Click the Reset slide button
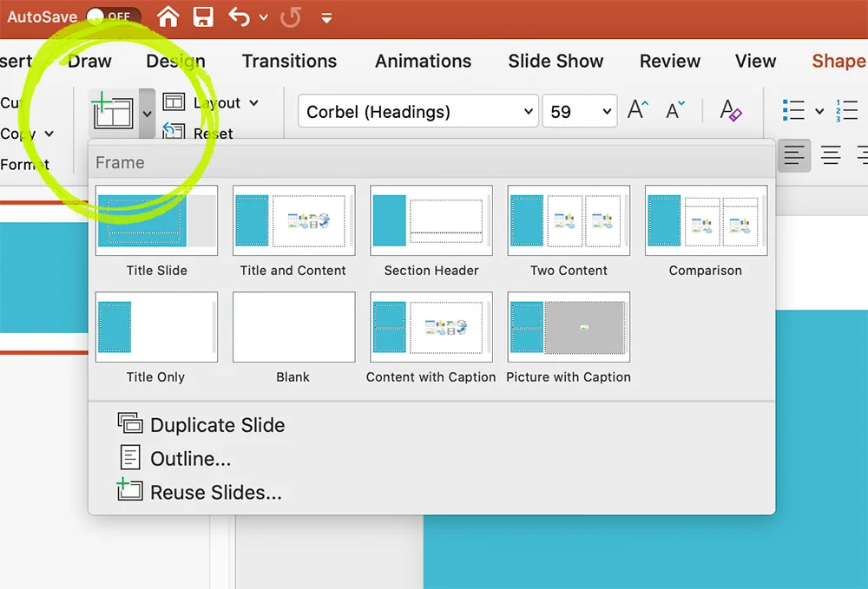This screenshot has width=868, height=589. point(198,133)
